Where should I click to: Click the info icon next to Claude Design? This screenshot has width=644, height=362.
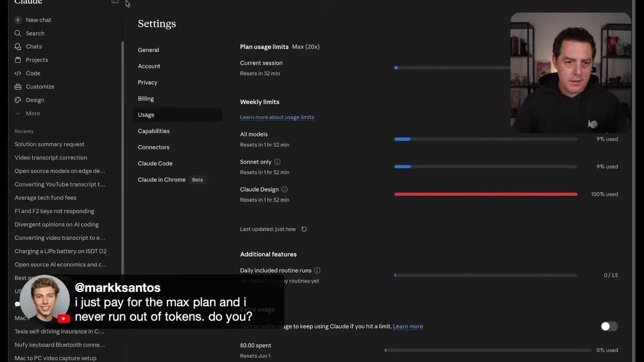coord(285,189)
